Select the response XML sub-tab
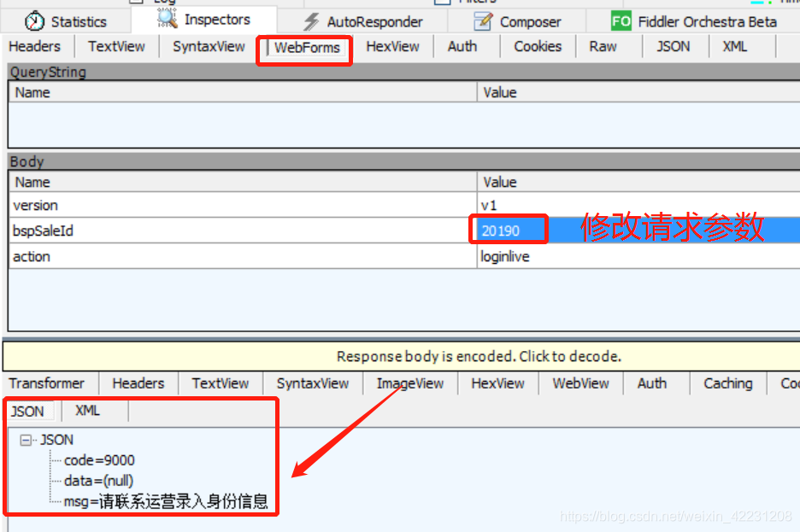Screen dimensions: 800x532 88,411
